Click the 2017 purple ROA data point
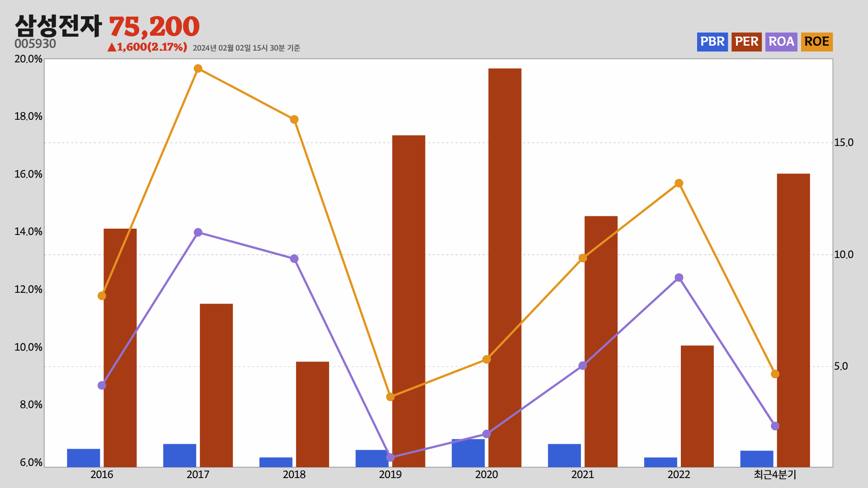 point(198,233)
